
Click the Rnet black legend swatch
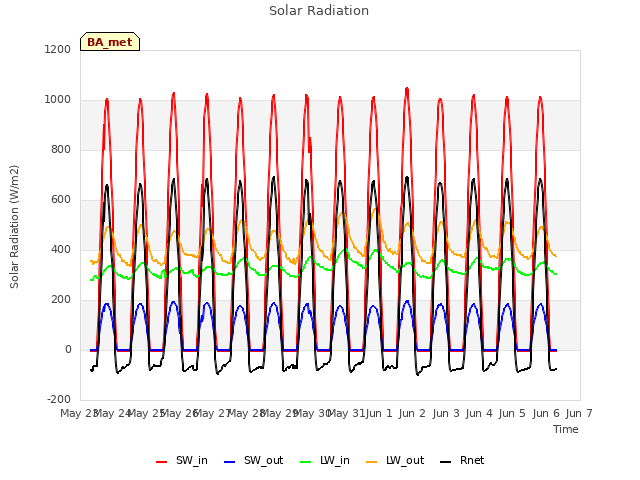pyautogui.click(x=445, y=462)
